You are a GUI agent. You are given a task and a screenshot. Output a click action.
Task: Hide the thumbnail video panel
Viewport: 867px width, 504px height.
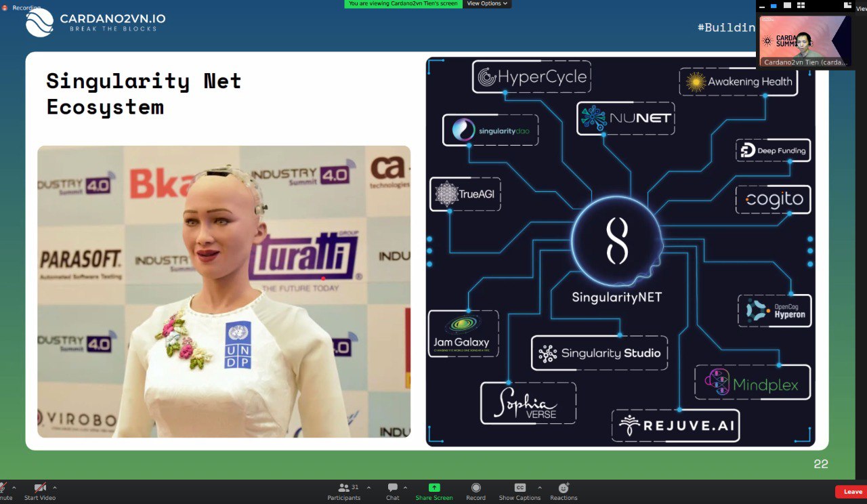(762, 5)
